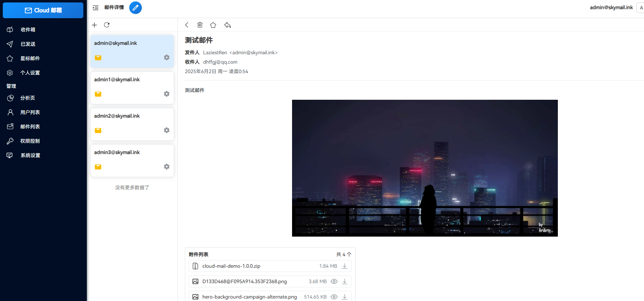Screen dimensions: 644x301
Task: Collapse the sidebar with the menu fold icon
Action: pyautogui.click(x=96, y=7)
